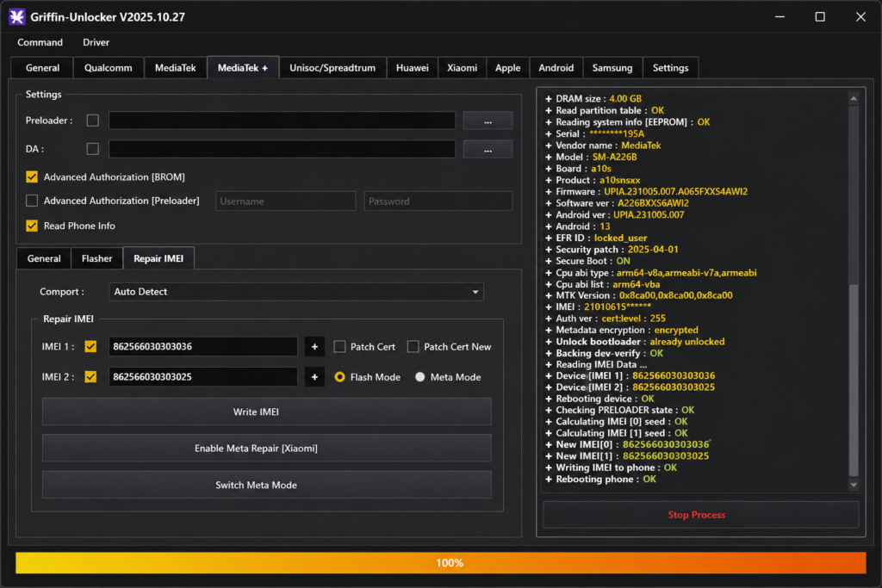The width and height of the screenshot is (882, 588).
Task: Click the 100% progress bar
Action: tap(440, 563)
